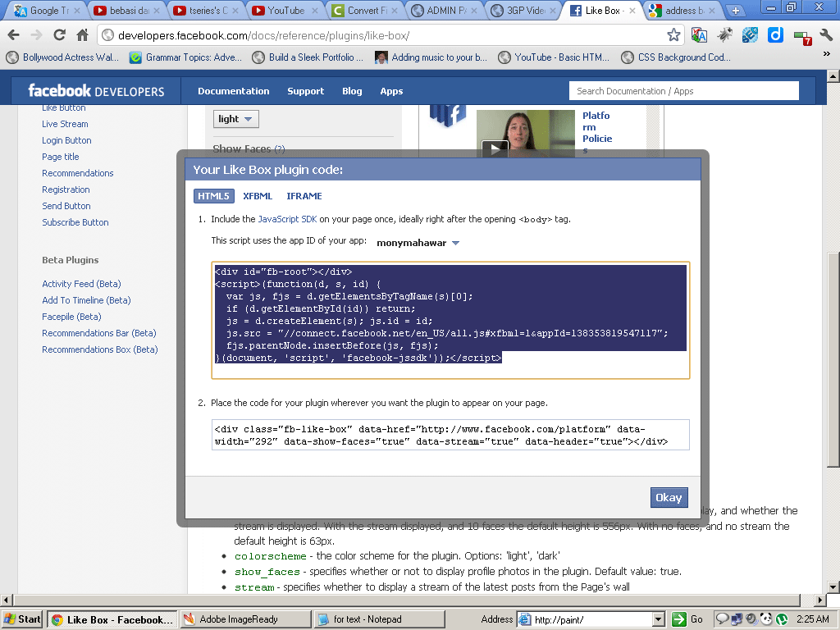Viewport: 840px width, 630px height.
Task: Open the light color scheme dropdown
Action: (235, 119)
